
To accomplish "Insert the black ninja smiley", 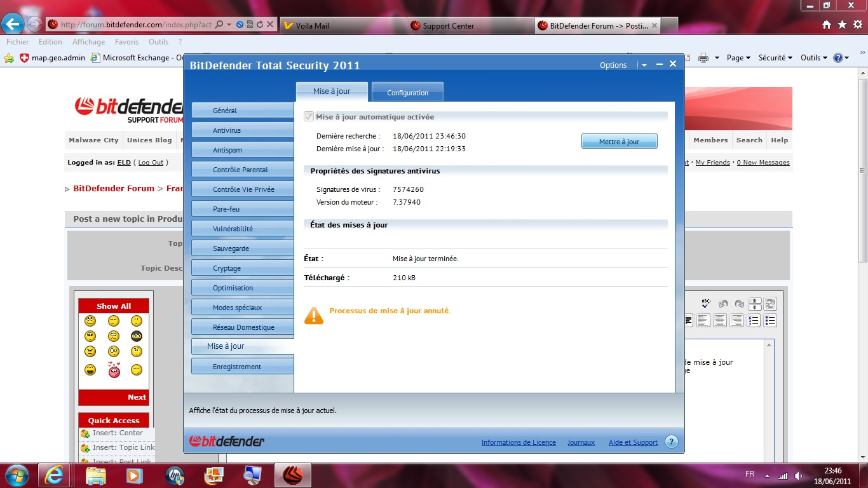I will coord(137,336).
